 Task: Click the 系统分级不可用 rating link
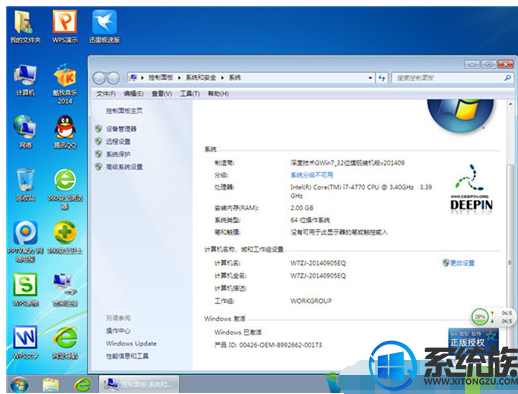(x=312, y=175)
